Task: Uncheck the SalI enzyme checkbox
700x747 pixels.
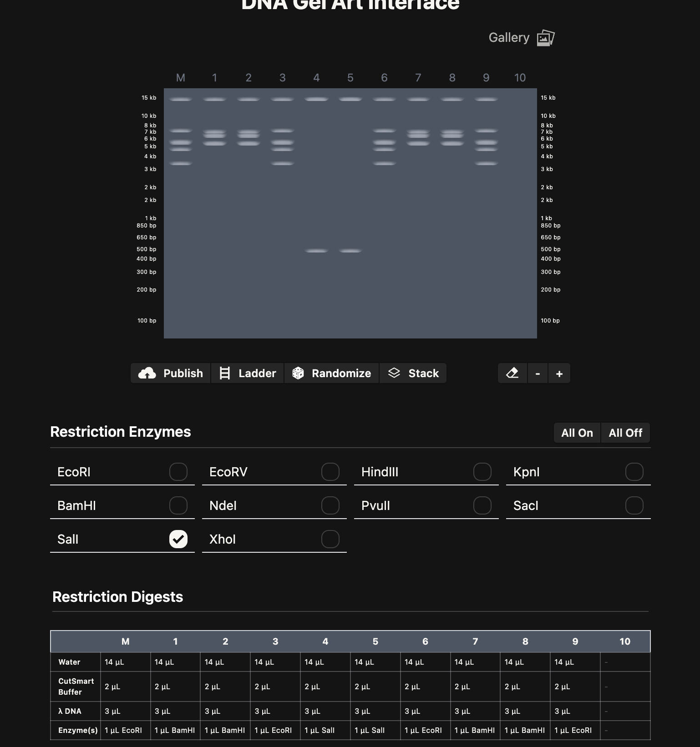Action: click(x=178, y=539)
